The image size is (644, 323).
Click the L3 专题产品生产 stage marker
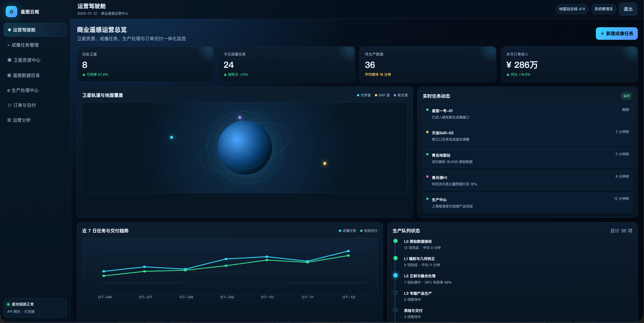(395, 292)
